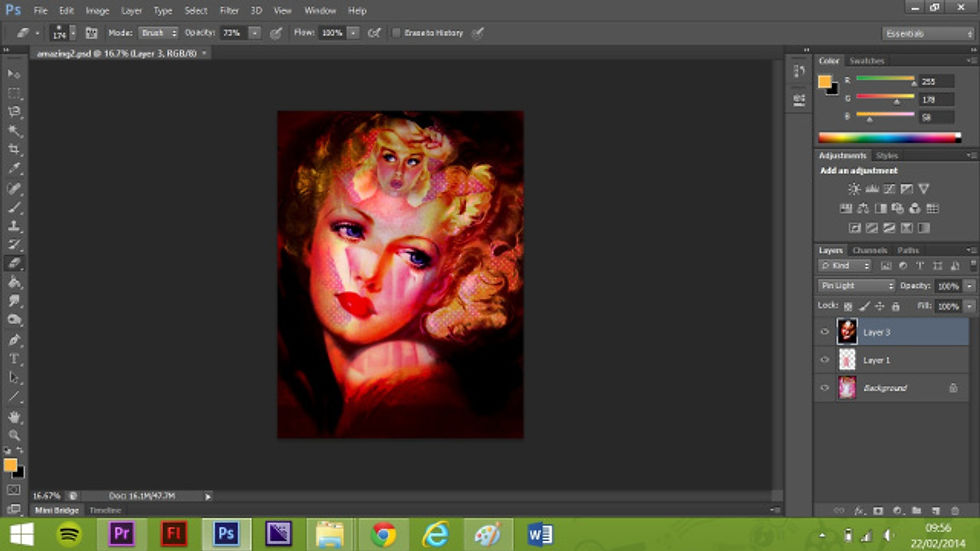This screenshot has width=980, height=551.
Task: Open the Filter menu
Action: [x=229, y=11]
